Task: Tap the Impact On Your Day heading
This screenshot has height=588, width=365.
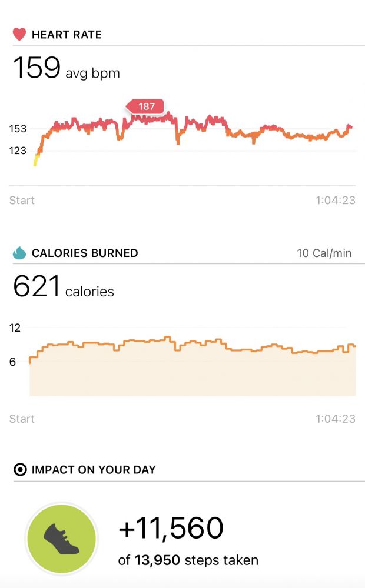Action: (94, 470)
